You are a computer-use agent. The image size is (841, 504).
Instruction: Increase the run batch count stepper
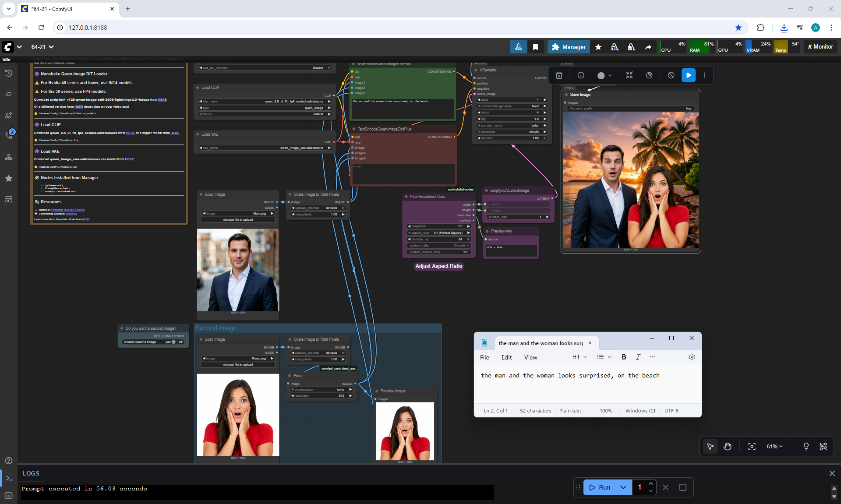point(651,483)
